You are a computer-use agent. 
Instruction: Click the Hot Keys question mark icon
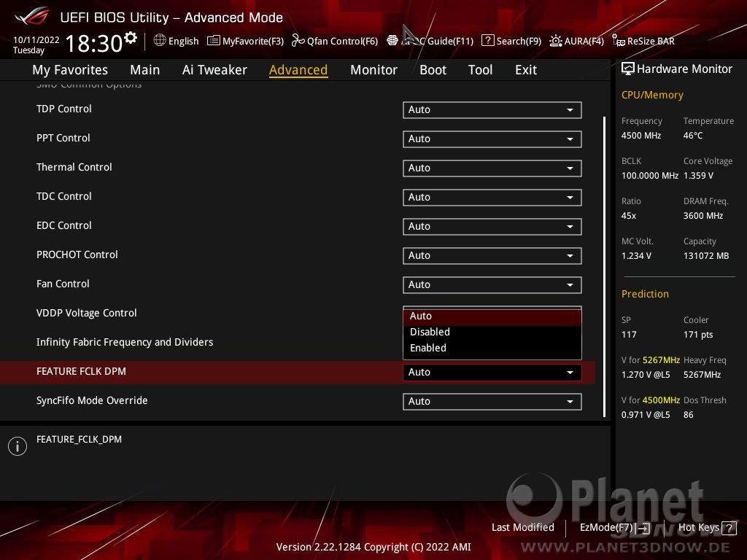[x=729, y=528]
